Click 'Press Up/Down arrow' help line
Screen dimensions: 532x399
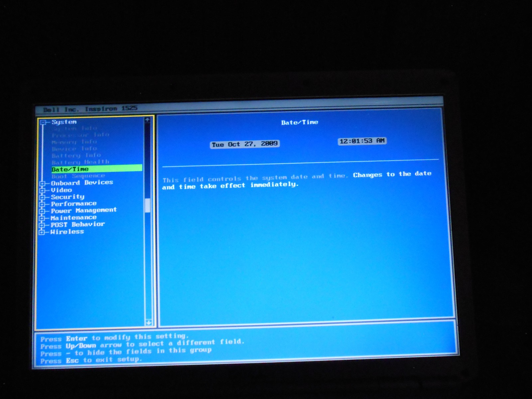[142, 344]
